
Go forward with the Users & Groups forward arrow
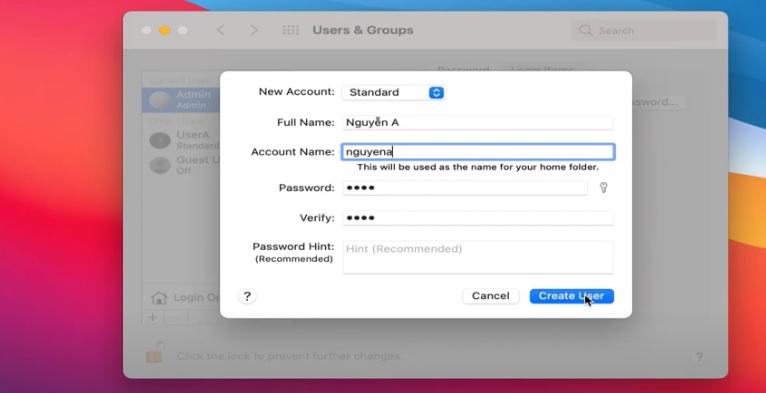click(254, 30)
